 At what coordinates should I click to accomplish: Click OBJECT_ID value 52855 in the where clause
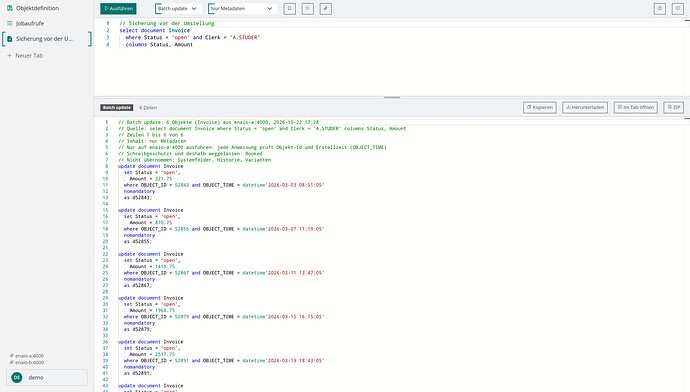[182, 229]
